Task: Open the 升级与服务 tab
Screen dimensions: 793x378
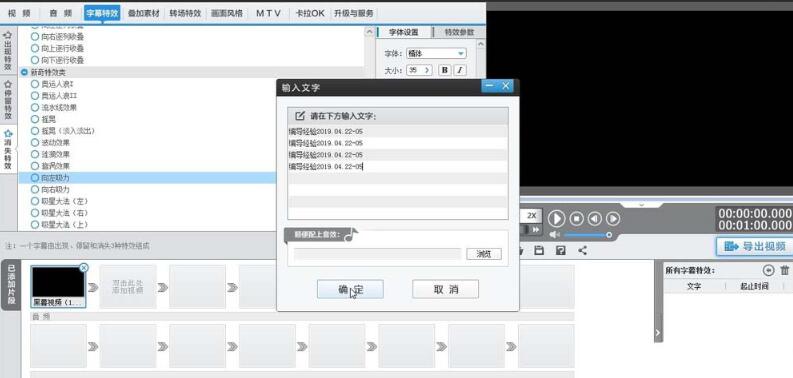Action: click(354, 13)
